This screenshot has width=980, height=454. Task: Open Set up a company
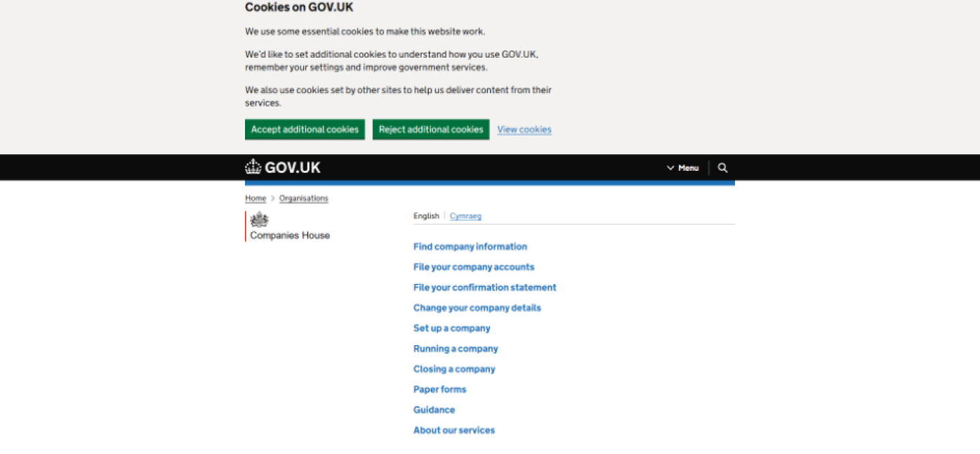pos(452,328)
